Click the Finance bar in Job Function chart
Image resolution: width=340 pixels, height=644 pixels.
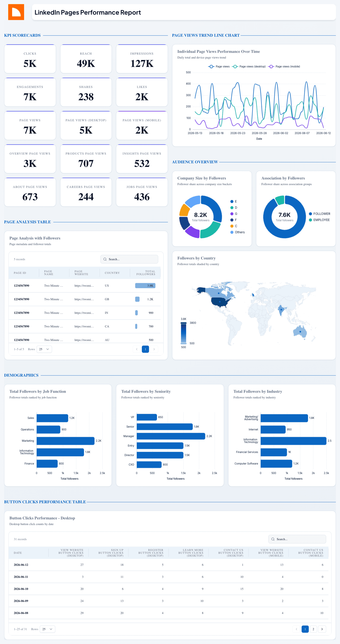[x=47, y=463]
